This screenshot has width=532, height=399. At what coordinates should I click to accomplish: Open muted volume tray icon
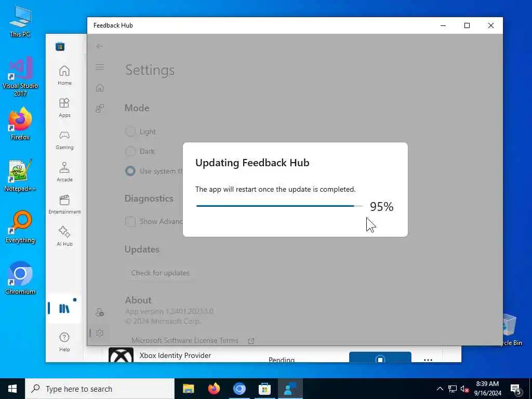pyautogui.click(x=464, y=389)
